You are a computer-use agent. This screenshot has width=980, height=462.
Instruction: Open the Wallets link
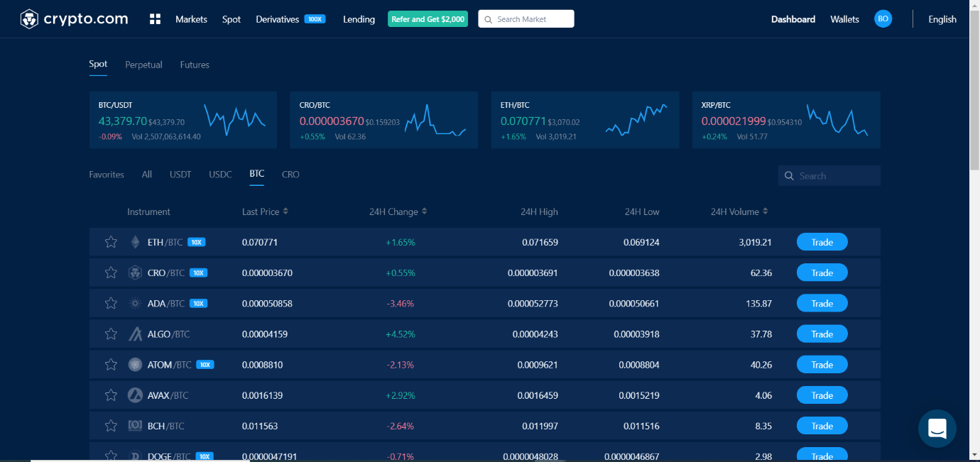tap(844, 19)
